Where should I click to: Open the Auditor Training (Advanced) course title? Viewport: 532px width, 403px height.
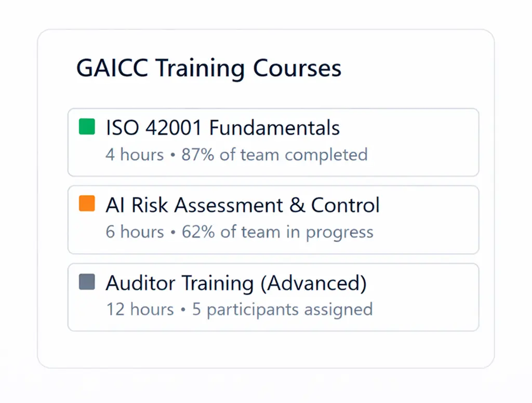(236, 283)
